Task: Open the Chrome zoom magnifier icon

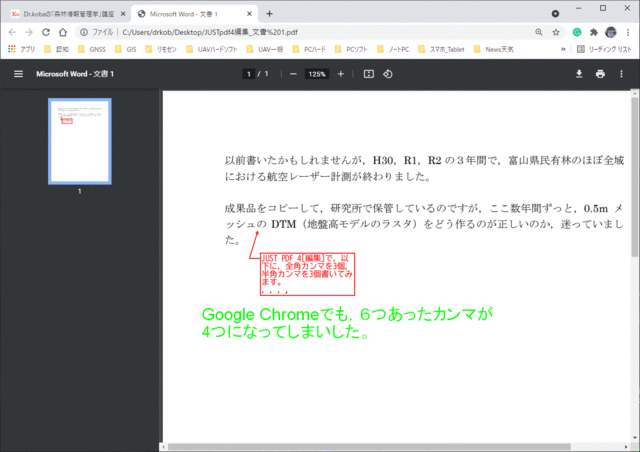Action: [x=539, y=32]
